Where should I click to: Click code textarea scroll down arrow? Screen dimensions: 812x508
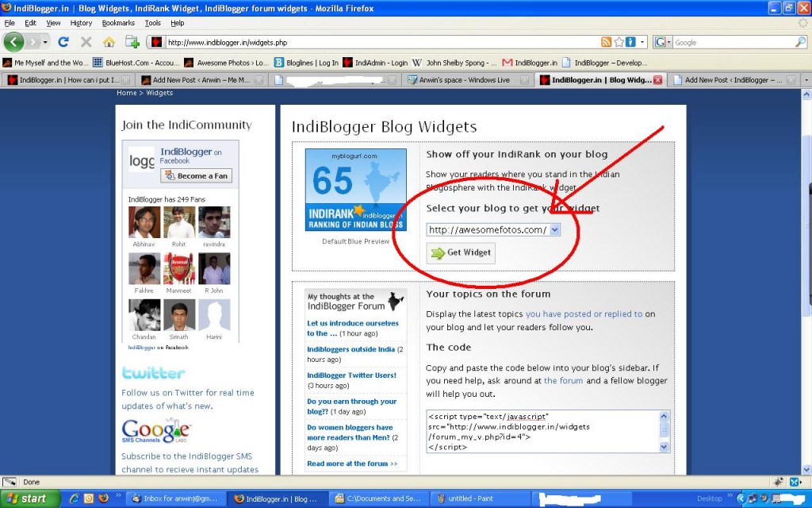[x=665, y=447]
